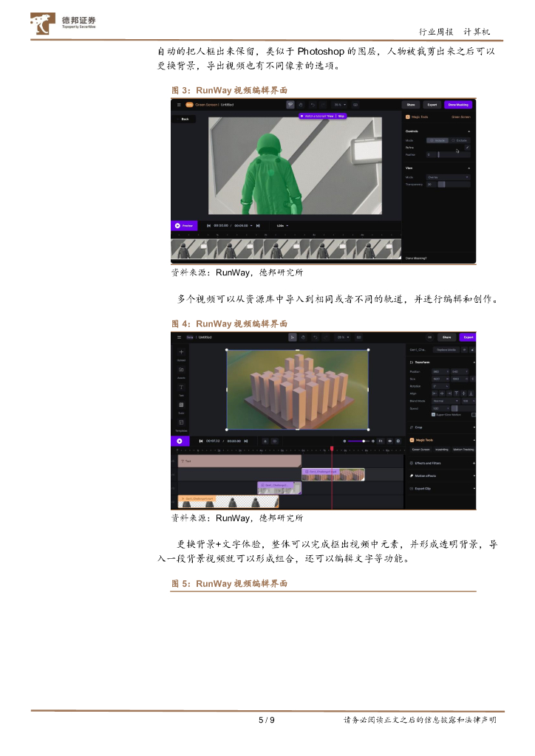Viewport: 535px width, 756px height.
Task: Adjust the timeline zoom slider in Figure 4
Action: (358, 441)
